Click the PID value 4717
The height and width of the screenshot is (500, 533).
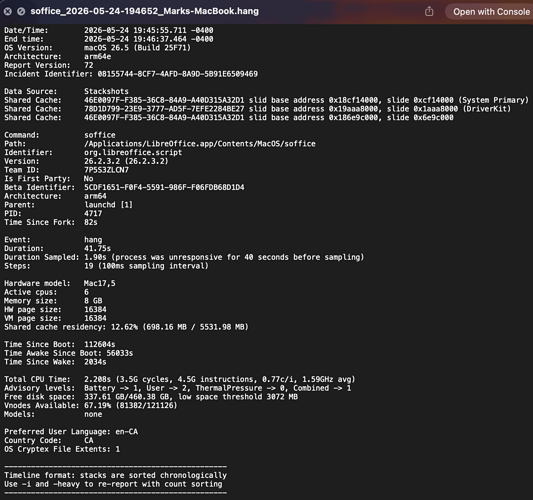click(93, 213)
